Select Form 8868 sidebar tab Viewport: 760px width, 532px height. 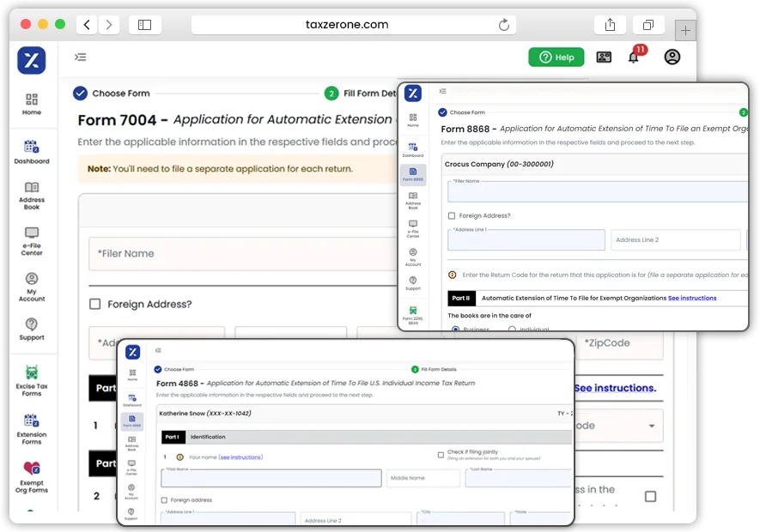point(413,174)
